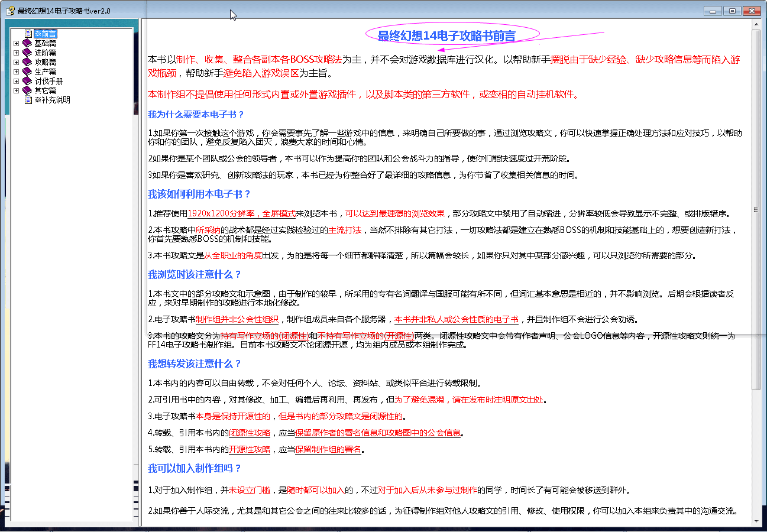This screenshot has height=532, width=767.
Task: Click the book icon of 讨伐手册
Action: click(x=27, y=81)
